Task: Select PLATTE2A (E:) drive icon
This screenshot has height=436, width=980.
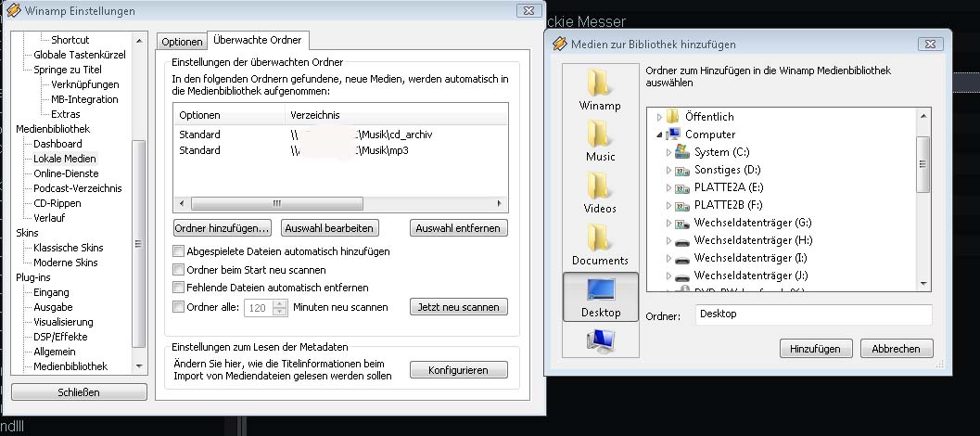Action: tap(682, 187)
